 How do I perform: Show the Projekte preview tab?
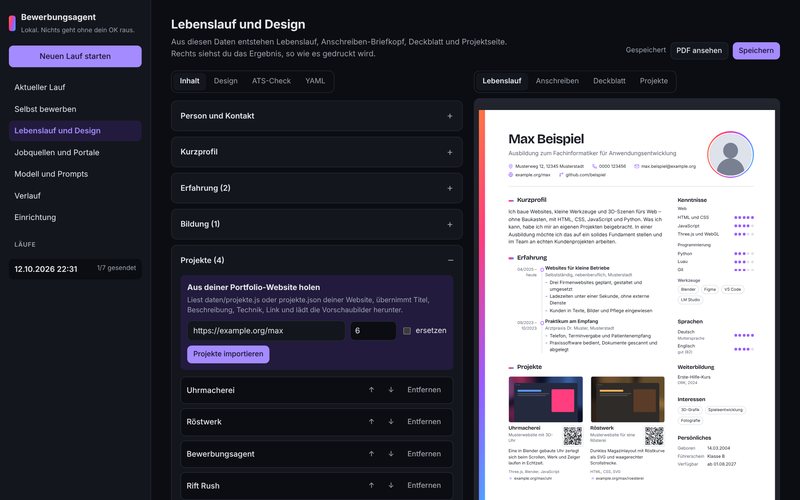pyautogui.click(x=654, y=81)
